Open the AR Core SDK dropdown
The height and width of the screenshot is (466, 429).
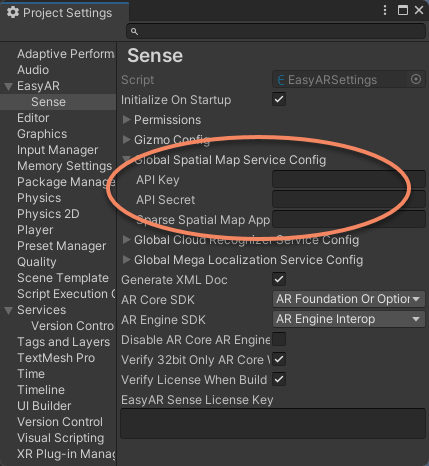point(349,299)
